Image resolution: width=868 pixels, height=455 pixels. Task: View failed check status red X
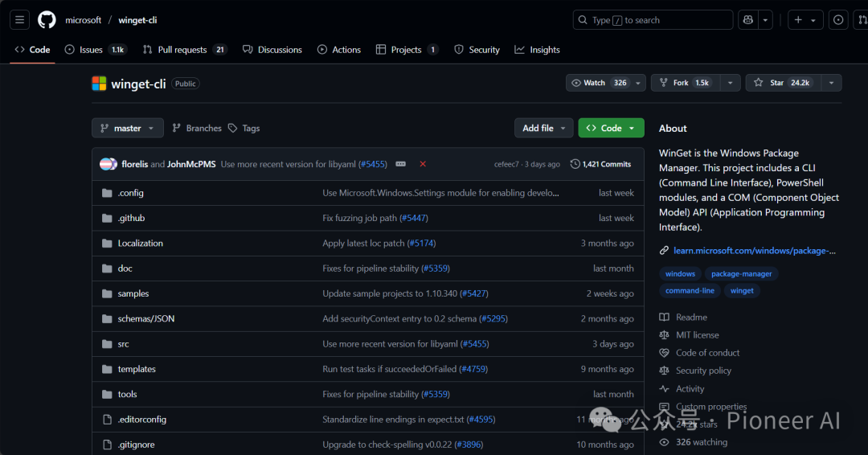[x=423, y=164]
